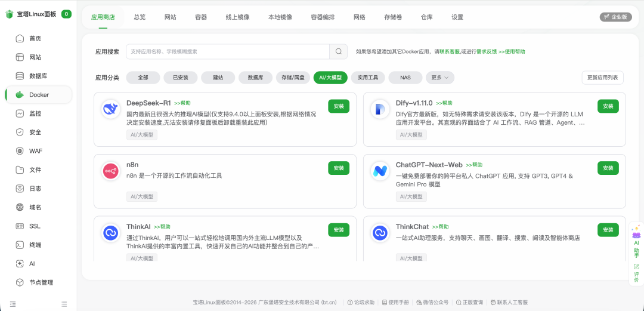Click the bottom sidebar list settings icon
Viewport: 644px width, 311px height.
[x=64, y=304]
